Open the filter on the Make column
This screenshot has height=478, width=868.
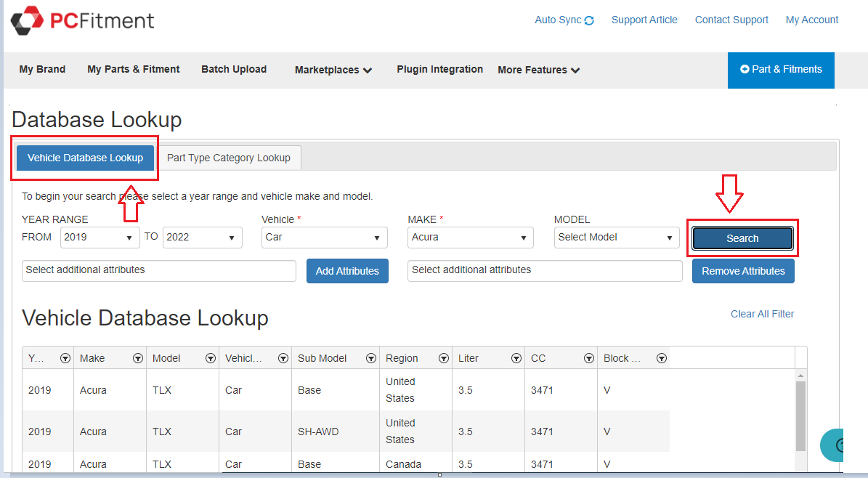pyautogui.click(x=138, y=358)
